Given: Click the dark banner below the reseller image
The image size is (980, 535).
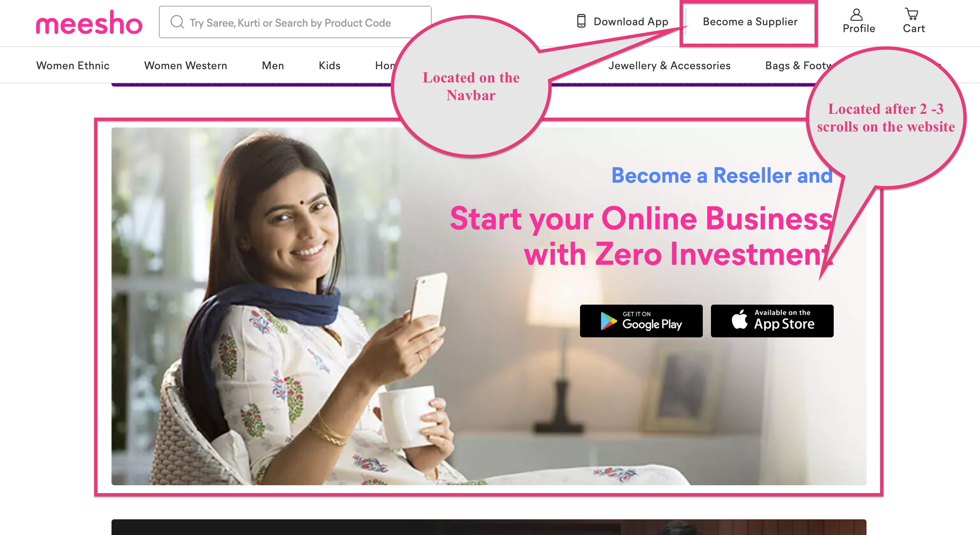Looking at the screenshot, I should point(489,527).
